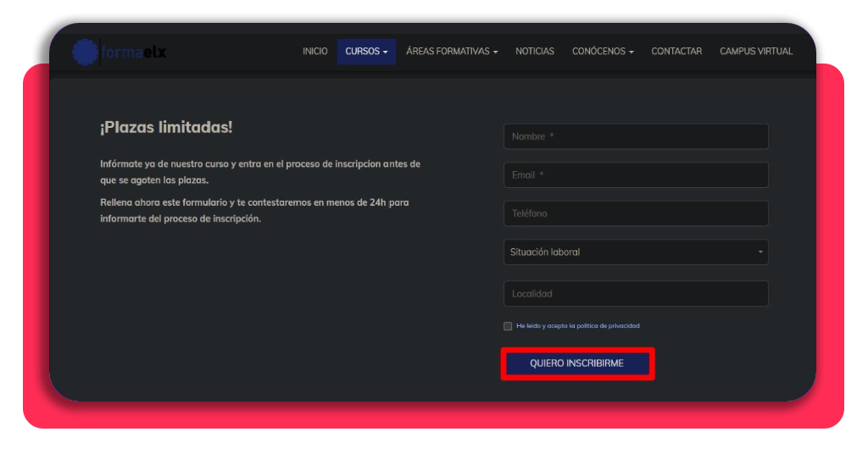
Task: Click the caret arrow beside CURSOS
Action: coord(386,52)
